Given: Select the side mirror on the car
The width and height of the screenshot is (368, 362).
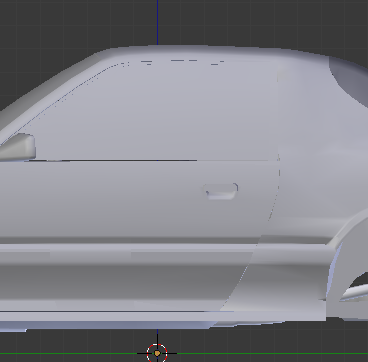Looking at the screenshot, I should point(18,147).
